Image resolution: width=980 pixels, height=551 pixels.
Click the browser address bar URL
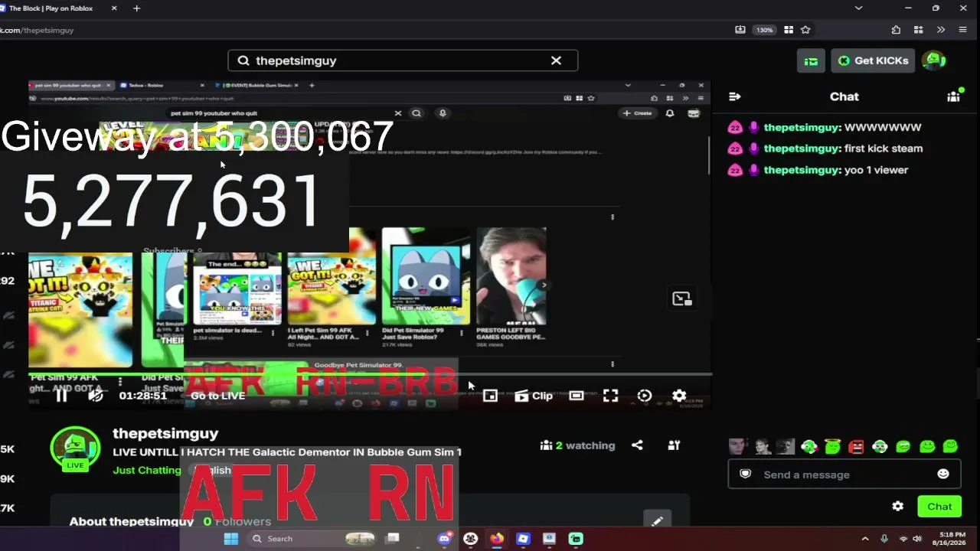37,30
